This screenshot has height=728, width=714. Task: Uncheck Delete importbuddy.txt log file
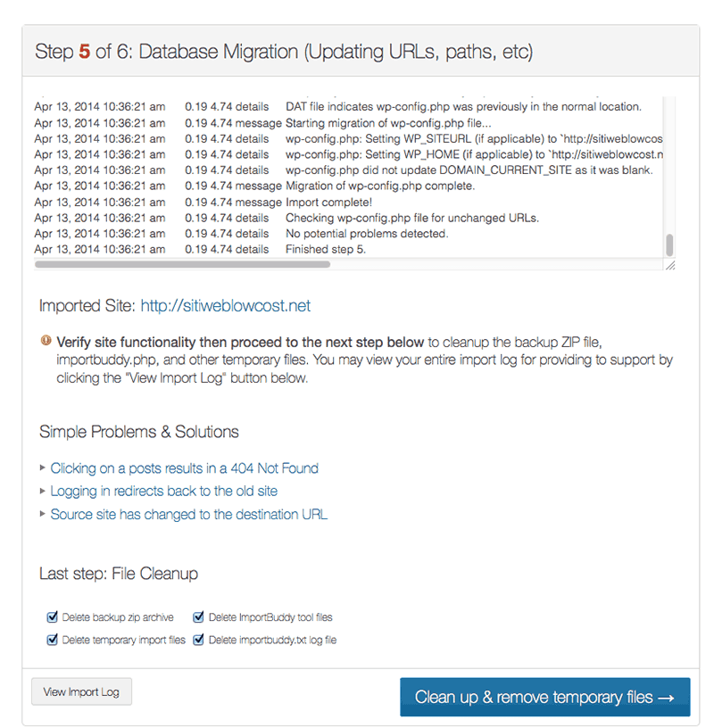[198, 640]
